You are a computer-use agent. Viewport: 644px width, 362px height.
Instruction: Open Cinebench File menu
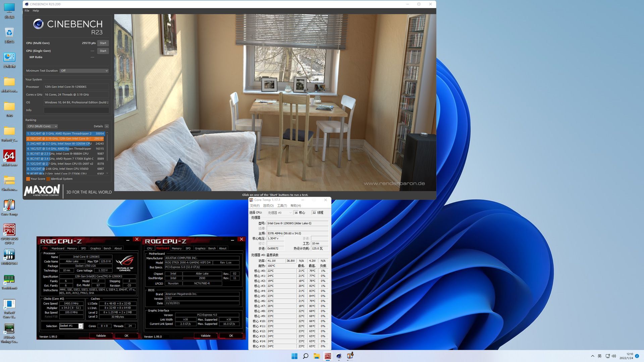[x=27, y=11]
